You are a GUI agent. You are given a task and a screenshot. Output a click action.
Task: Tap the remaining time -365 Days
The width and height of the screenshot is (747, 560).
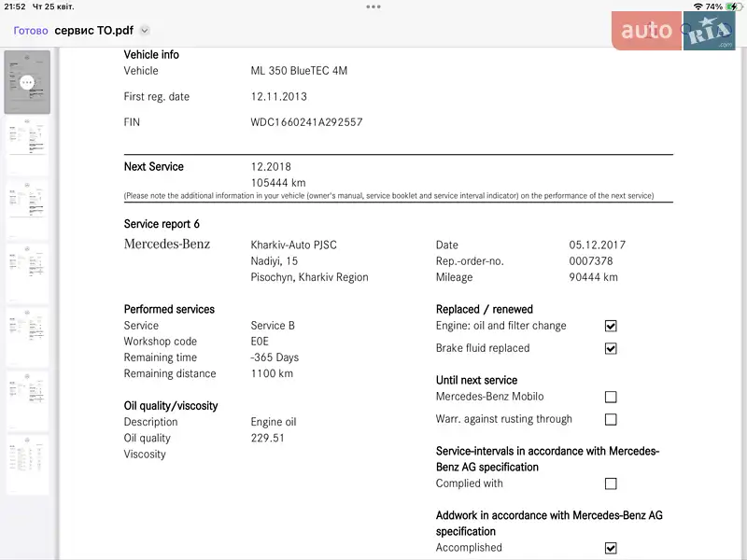(x=275, y=357)
